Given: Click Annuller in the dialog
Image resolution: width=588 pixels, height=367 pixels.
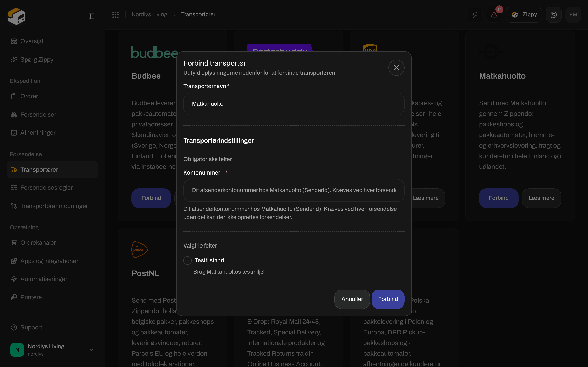Looking at the screenshot, I should [352, 299].
